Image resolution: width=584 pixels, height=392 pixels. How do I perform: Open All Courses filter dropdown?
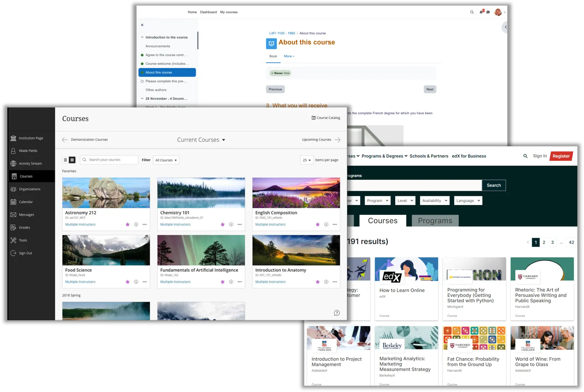166,160
